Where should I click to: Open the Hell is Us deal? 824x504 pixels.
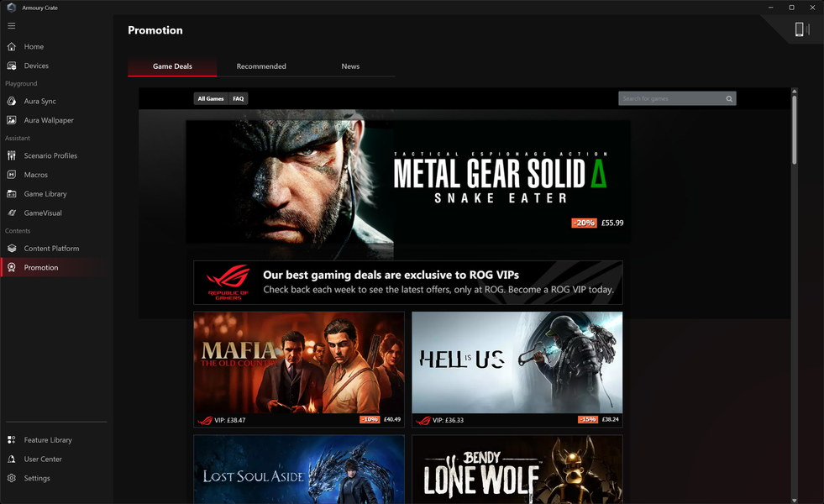click(517, 369)
